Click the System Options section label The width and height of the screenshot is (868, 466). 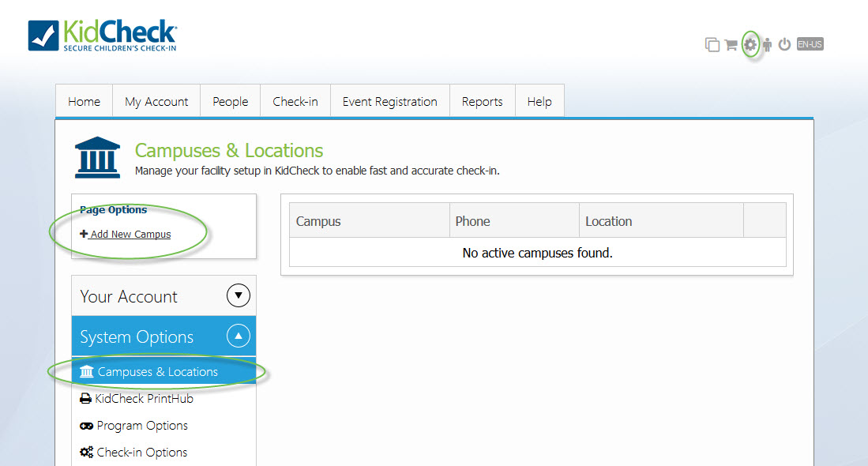(137, 337)
